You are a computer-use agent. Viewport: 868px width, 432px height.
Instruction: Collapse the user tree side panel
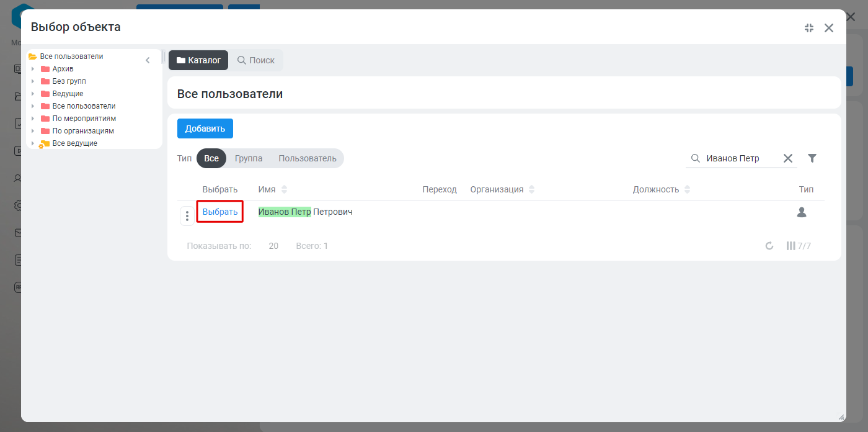pos(148,60)
